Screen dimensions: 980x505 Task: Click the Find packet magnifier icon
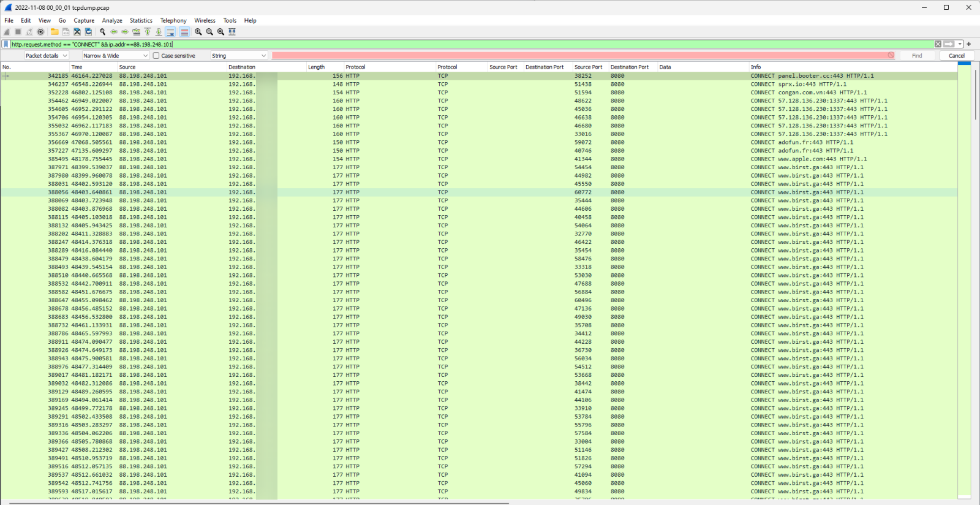coord(102,32)
